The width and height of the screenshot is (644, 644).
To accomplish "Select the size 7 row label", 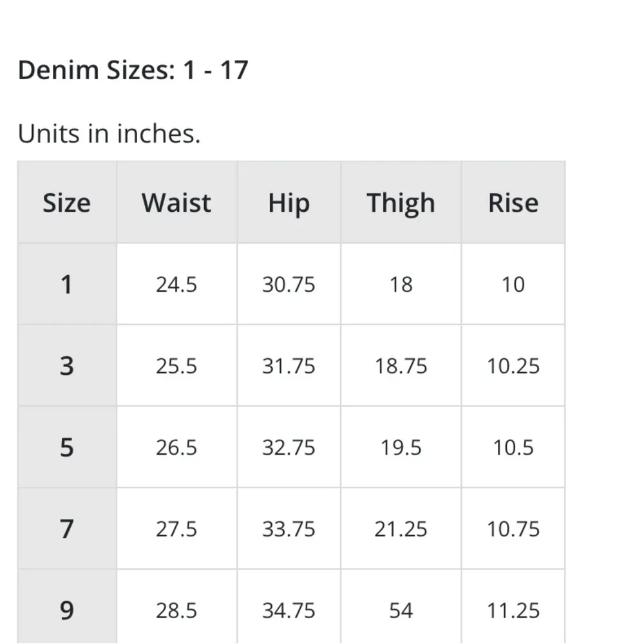I will [66, 529].
